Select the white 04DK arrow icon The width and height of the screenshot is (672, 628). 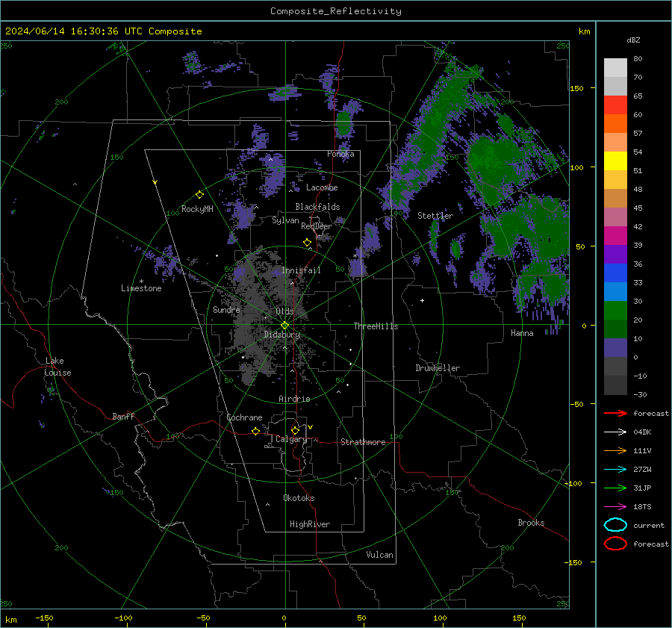tap(615, 432)
